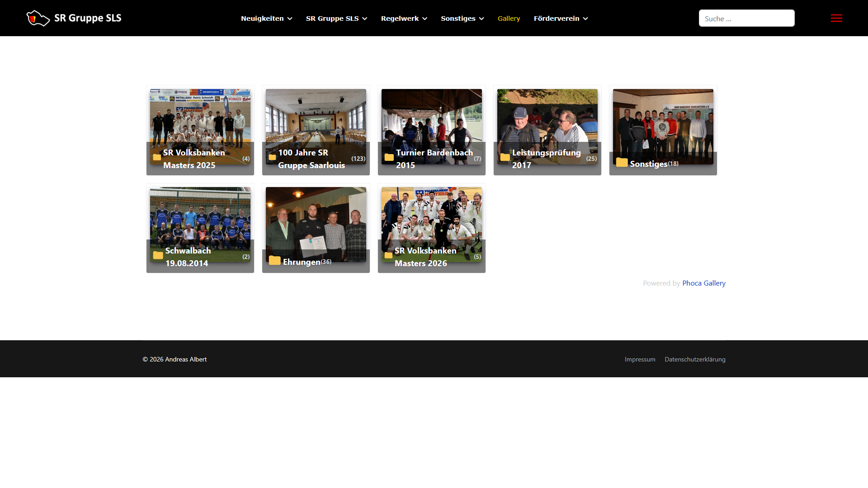Click the SR Gruppe SLS logo icon

pos(38,18)
